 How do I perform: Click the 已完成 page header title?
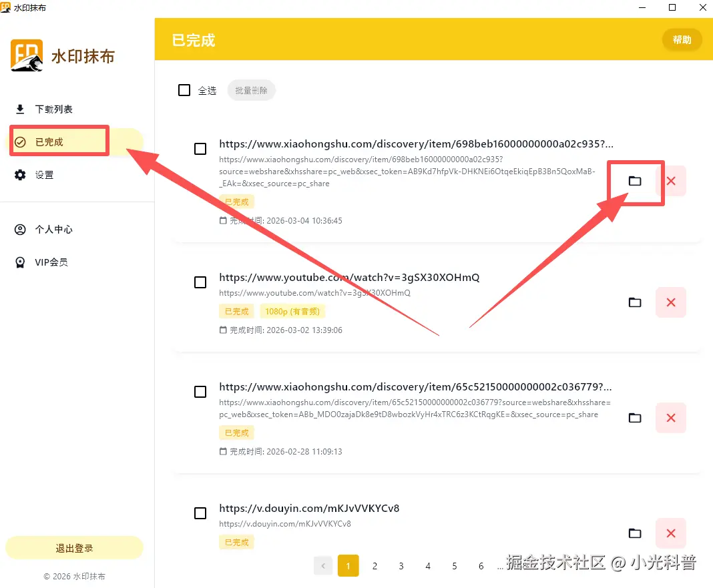pos(193,40)
